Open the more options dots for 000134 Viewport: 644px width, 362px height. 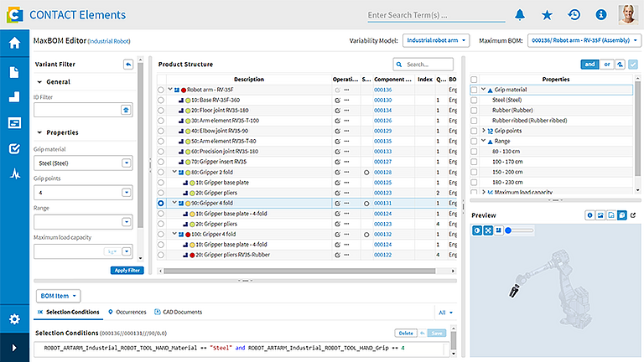tap(346, 111)
